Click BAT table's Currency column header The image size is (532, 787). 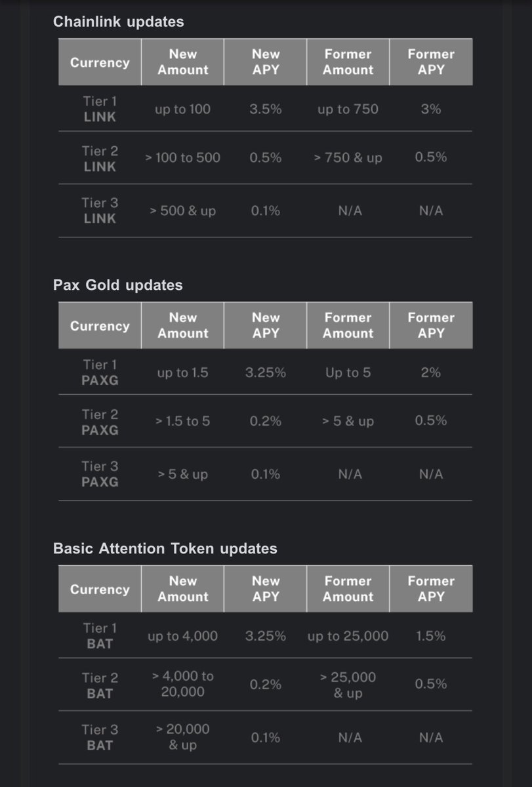coord(100,589)
